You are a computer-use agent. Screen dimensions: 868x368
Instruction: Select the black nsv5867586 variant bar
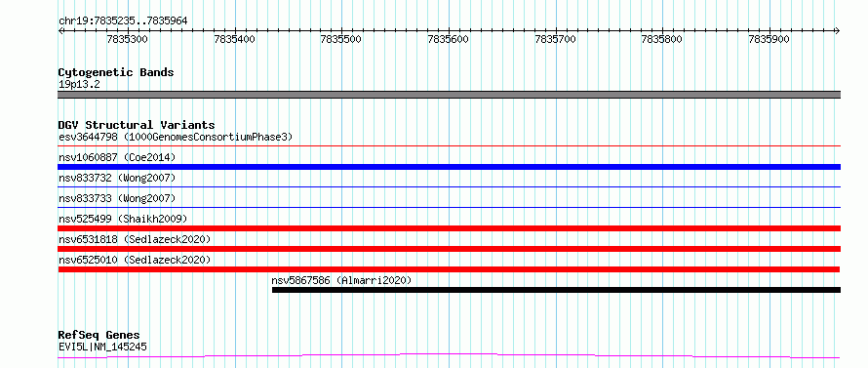(556, 290)
